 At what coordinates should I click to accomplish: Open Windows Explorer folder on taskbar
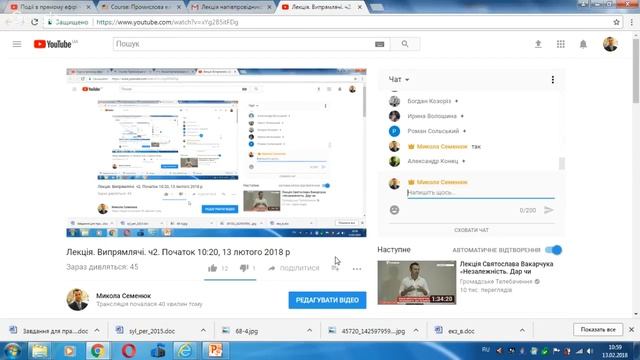click(40, 351)
